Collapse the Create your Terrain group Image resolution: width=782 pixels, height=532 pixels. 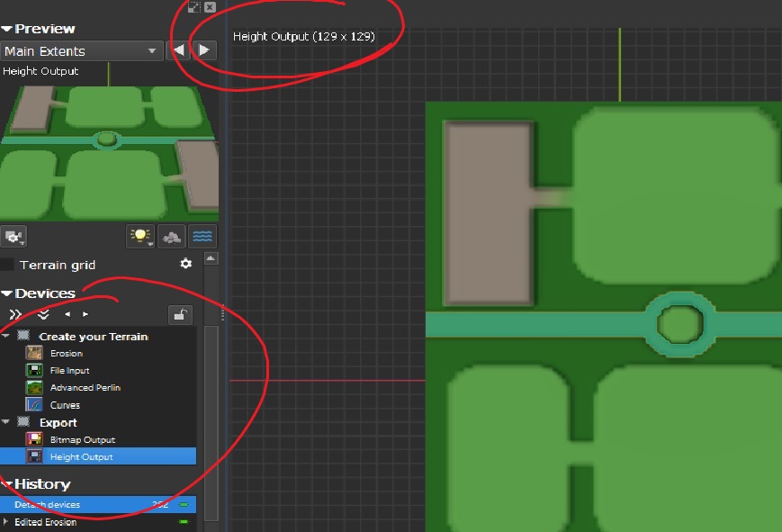[x=5, y=336]
